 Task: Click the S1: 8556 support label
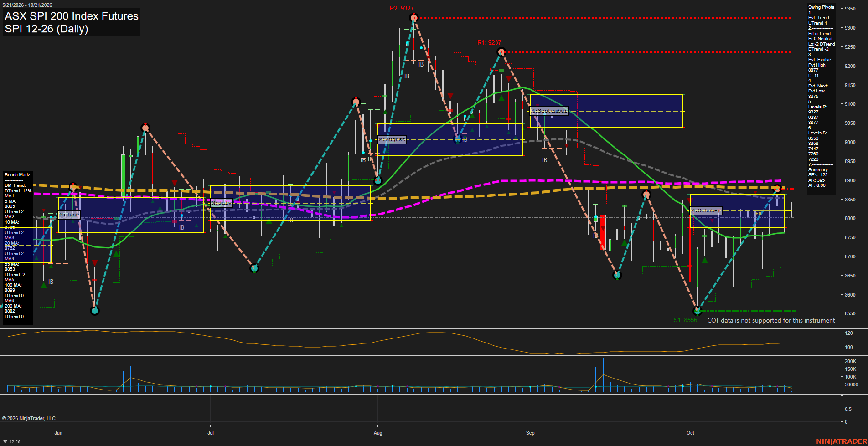(685, 320)
